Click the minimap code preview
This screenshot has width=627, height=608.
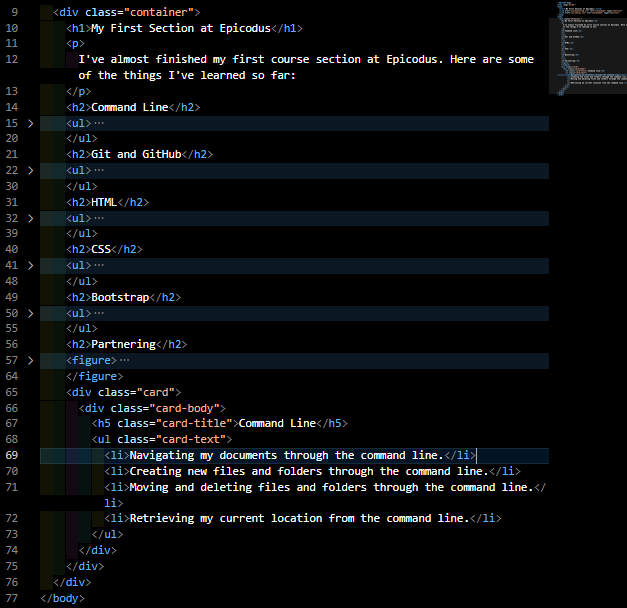tap(585, 48)
